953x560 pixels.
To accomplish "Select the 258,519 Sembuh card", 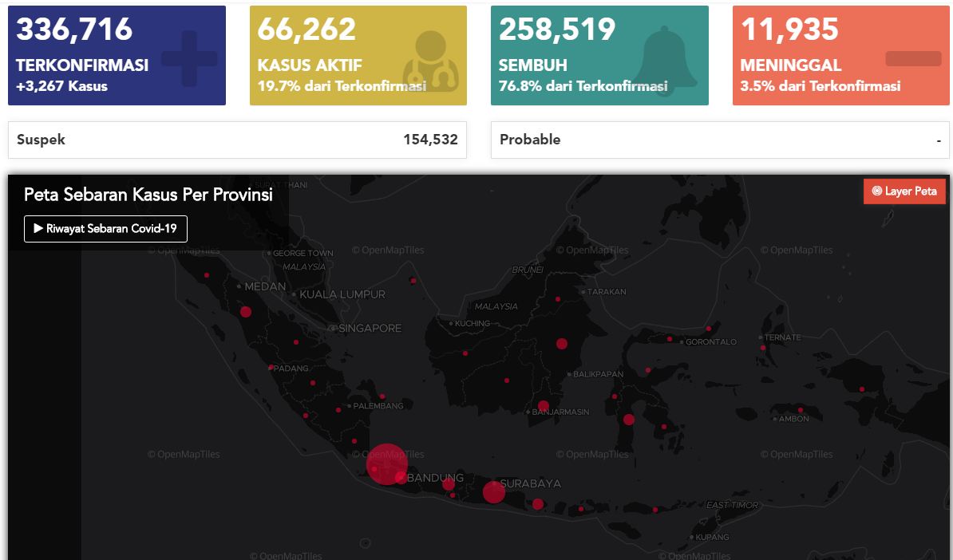I will coord(599,56).
